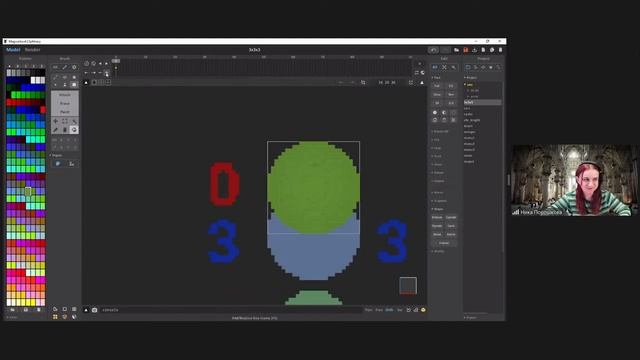Switch to Free camera view mode

pyautogui.click(x=379, y=310)
